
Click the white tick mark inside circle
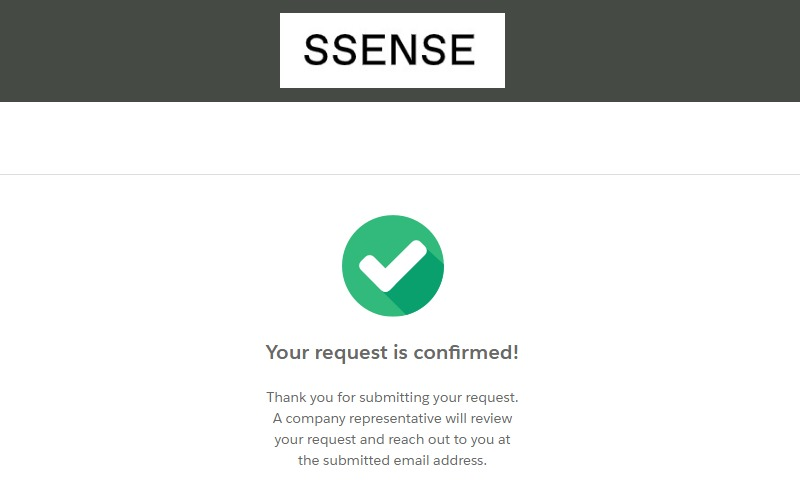(392, 265)
